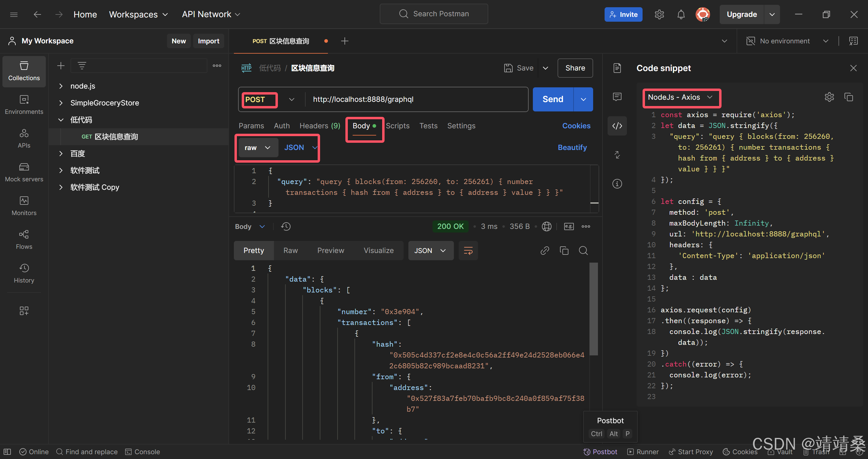Screen dimensions: 868x459
Task: Open Mock servers in sidebar
Action: 24,172
